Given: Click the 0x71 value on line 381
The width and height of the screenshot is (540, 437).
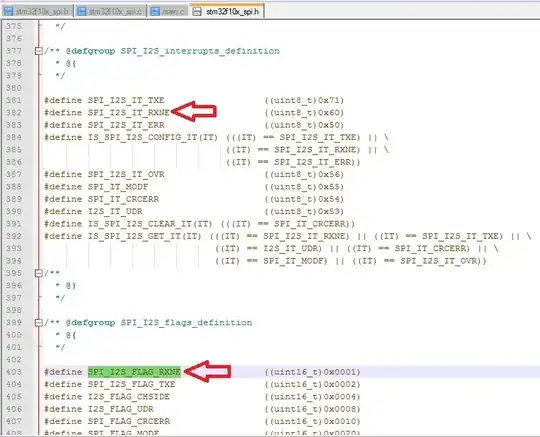Looking at the screenshot, I should tap(329, 100).
